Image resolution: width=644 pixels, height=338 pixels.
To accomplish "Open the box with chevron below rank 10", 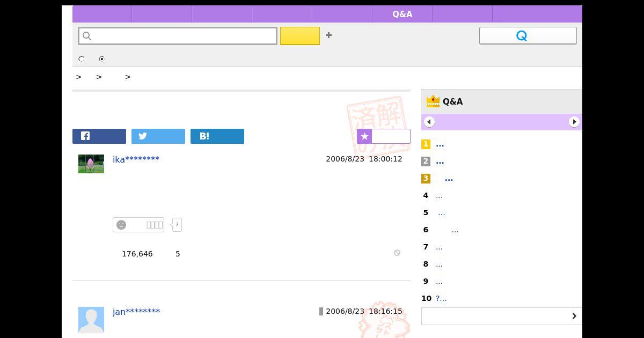I will (x=502, y=316).
